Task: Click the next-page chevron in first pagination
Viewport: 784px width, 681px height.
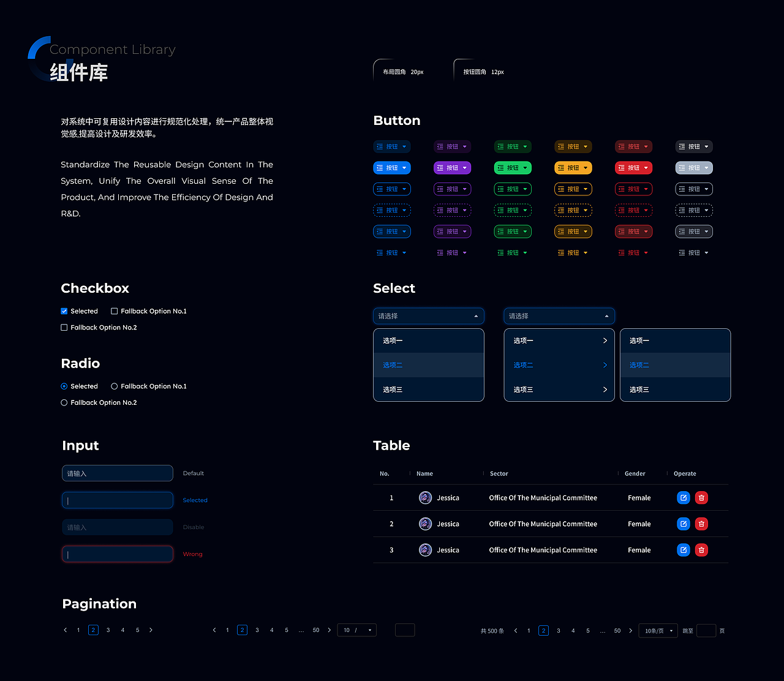Action: pos(151,630)
